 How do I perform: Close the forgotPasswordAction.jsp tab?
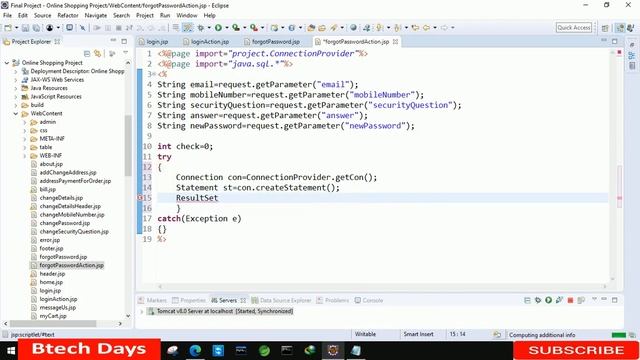(395, 42)
